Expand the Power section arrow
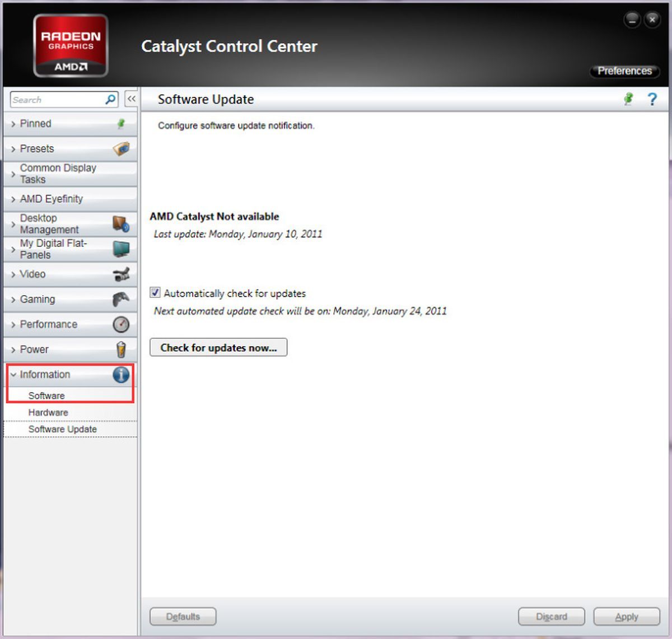This screenshot has width=672, height=639. tap(13, 349)
